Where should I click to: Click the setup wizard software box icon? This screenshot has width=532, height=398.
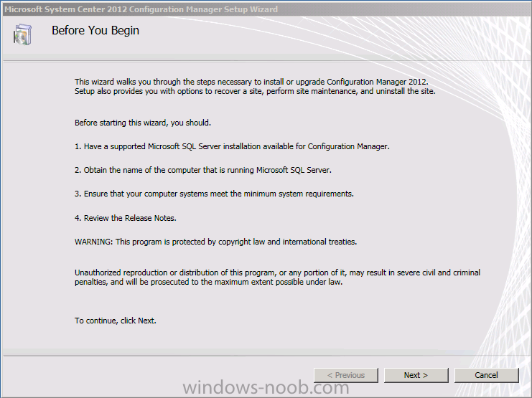23,34
